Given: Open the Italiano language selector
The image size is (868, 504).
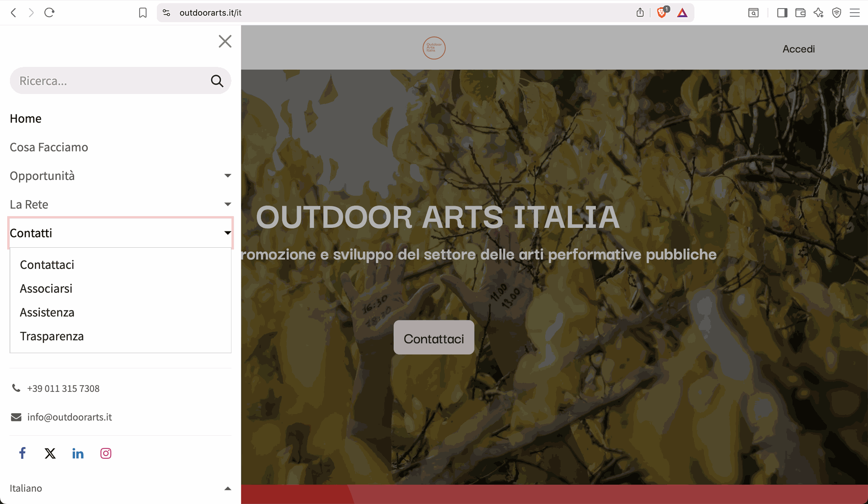Looking at the screenshot, I should [120, 488].
